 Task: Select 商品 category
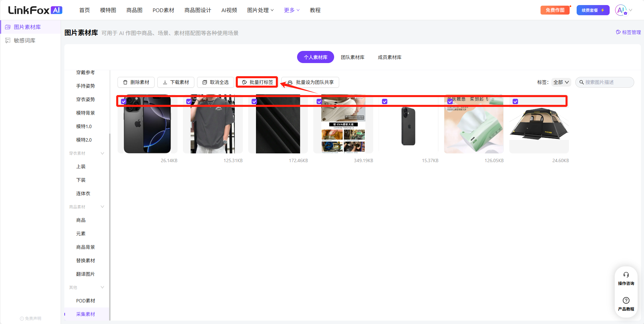pyautogui.click(x=81, y=220)
